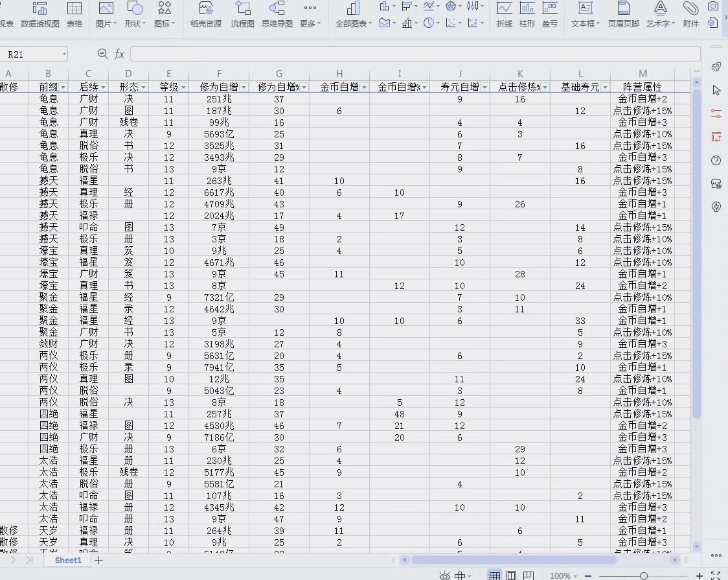
Task: Click the cursor select icon in right sidebar
Action: (x=716, y=90)
